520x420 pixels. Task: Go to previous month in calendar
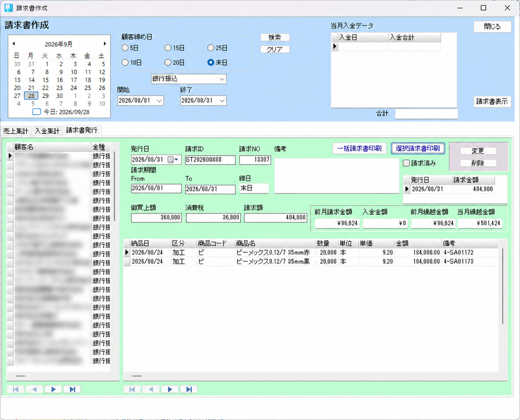(14, 44)
